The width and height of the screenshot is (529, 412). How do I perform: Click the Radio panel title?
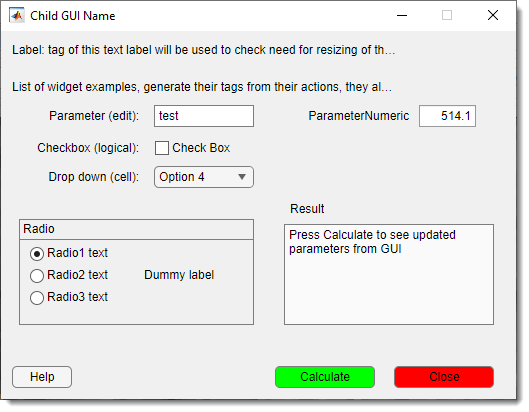pyautogui.click(x=39, y=229)
